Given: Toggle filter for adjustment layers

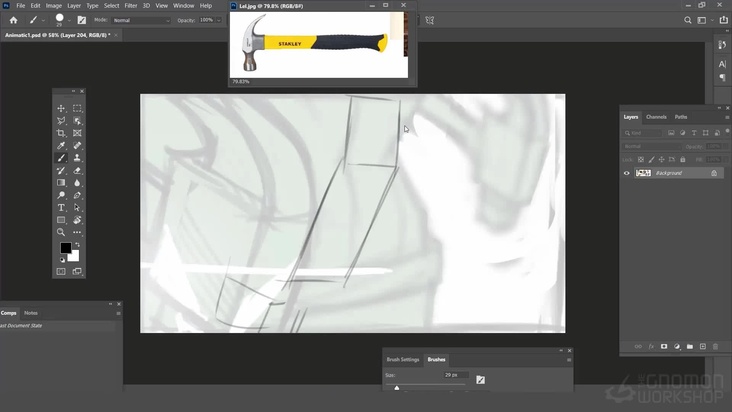Looking at the screenshot, I should point(683,133).
